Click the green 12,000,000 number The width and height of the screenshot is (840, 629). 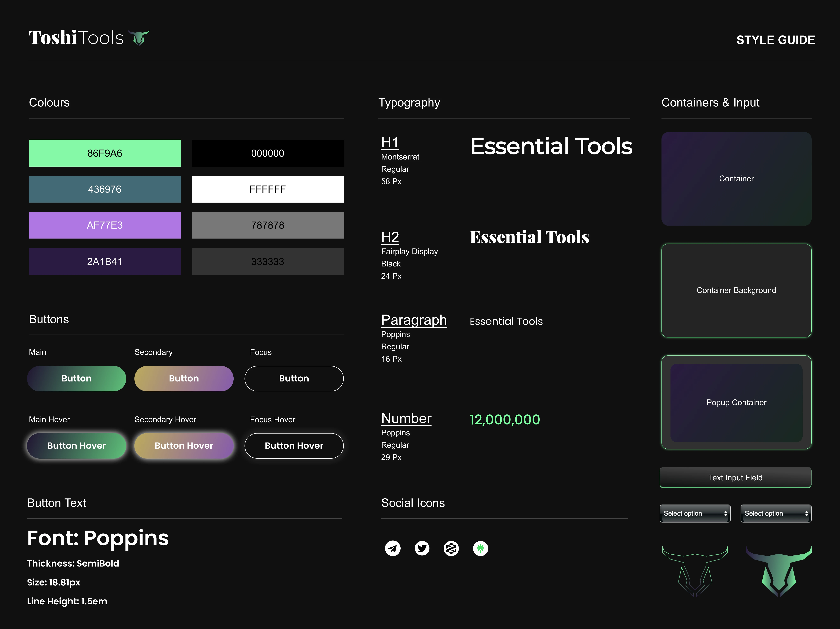[505, 420]
